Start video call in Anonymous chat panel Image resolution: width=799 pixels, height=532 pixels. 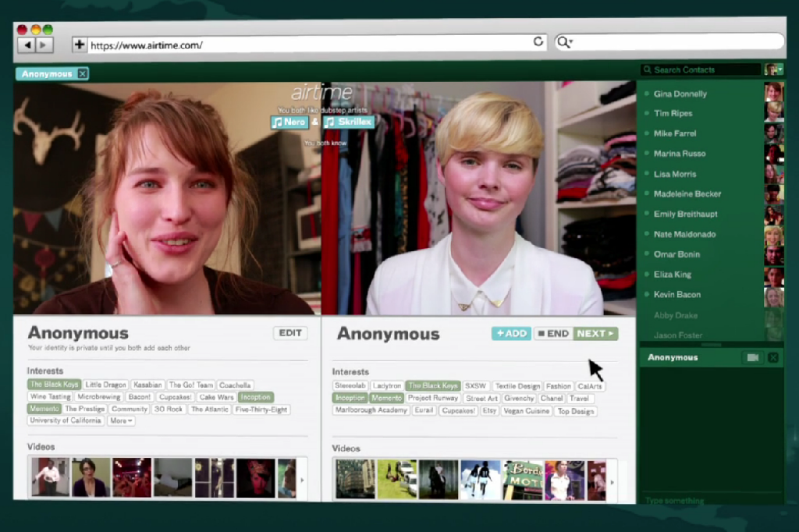pyautogui.click(x=753, y=358)
